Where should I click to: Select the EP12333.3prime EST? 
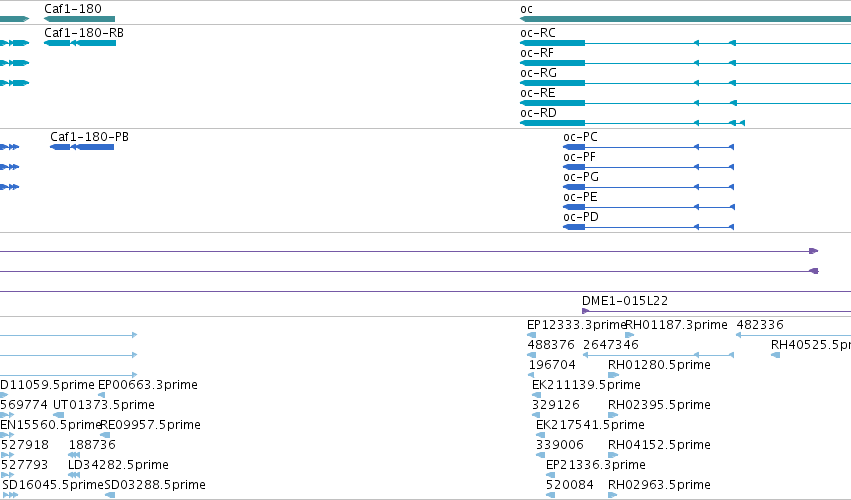(x=577, y=325)
